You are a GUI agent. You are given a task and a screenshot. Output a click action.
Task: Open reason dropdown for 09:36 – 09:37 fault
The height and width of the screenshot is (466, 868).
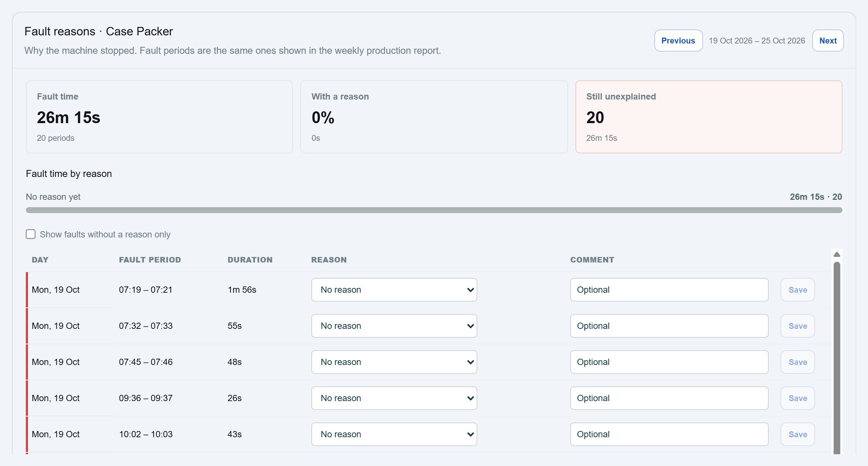(394, 398)
